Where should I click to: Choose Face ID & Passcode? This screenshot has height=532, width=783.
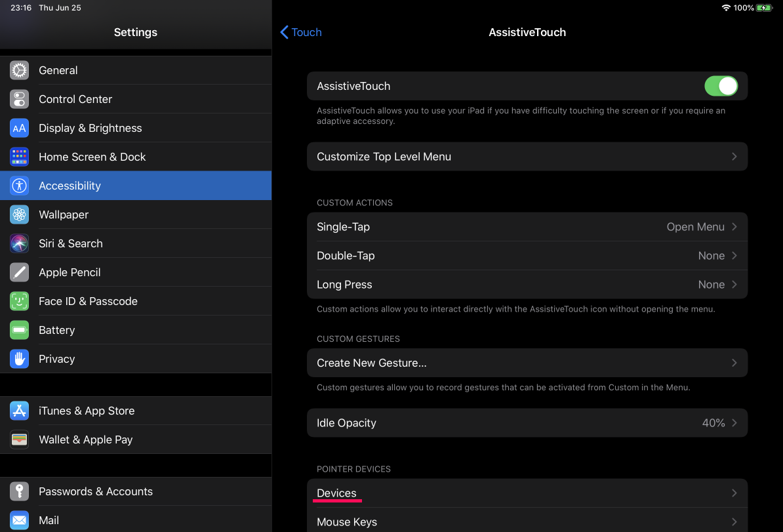136,301
